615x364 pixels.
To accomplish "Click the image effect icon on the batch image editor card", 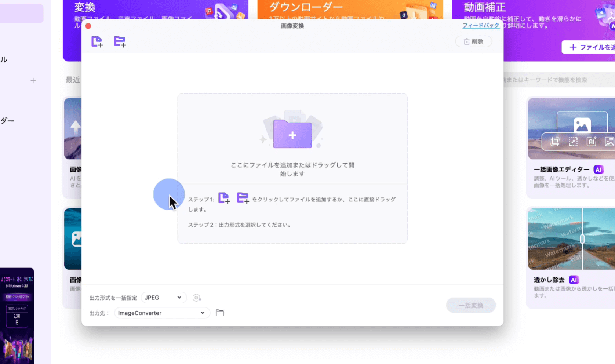I will 609,142.
